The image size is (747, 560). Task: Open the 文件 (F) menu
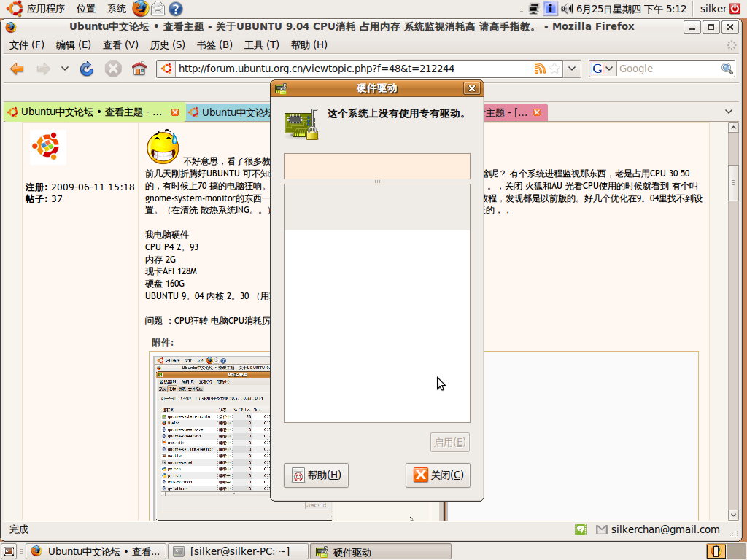pyautogui.click(x=27, y=44)
